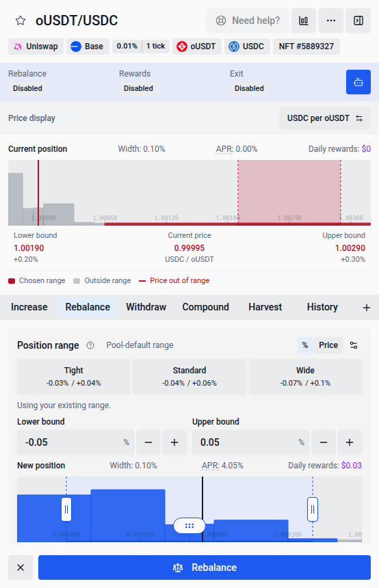Grab the left range handle in new position chart

click(66, 509)
